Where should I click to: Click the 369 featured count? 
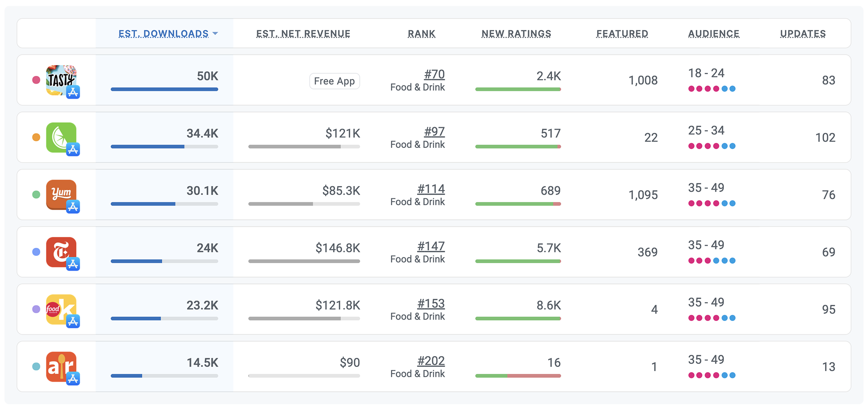(648, 252)
